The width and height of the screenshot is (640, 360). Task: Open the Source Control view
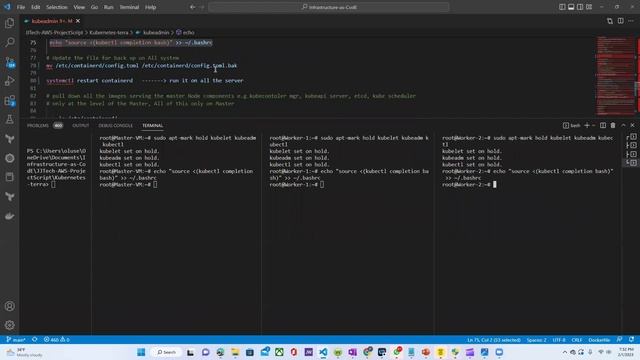pos(9,62)
